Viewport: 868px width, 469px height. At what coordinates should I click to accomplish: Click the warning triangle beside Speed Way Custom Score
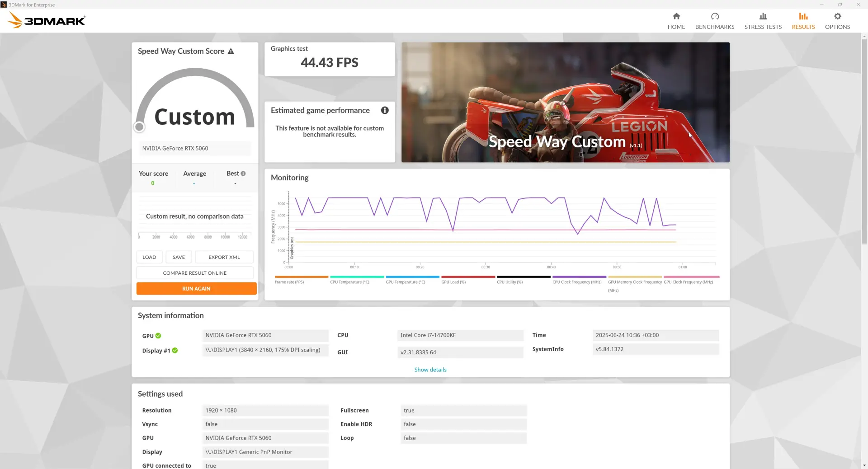click(231, 52)
